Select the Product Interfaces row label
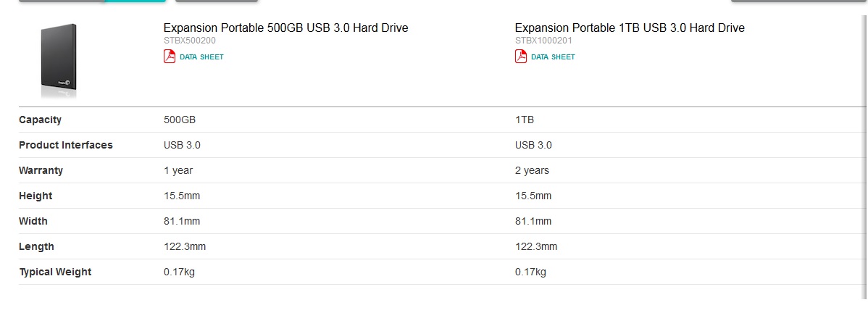This screenshot has height=313, width=868. [65, 145]
